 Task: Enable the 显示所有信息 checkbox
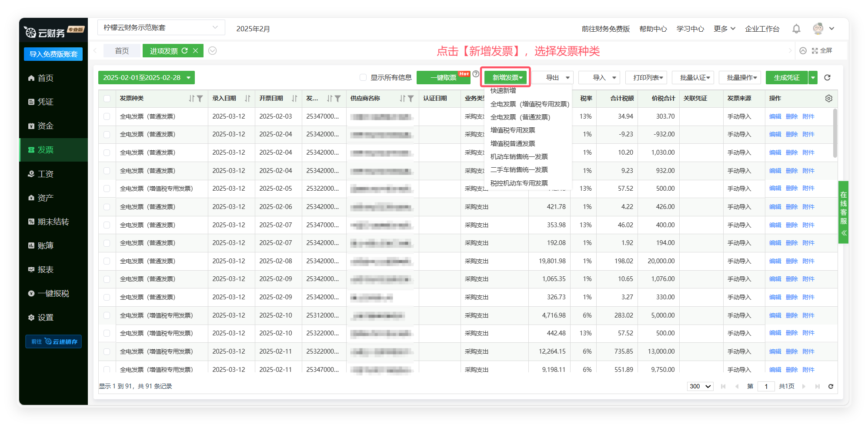pyautogui.click(x=363, y=78)
